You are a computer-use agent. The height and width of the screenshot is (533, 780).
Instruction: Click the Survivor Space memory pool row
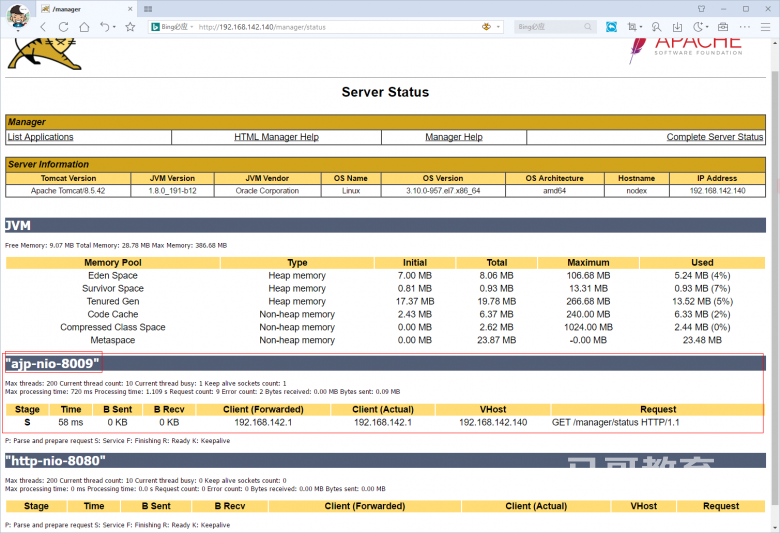tap(385, 289)
